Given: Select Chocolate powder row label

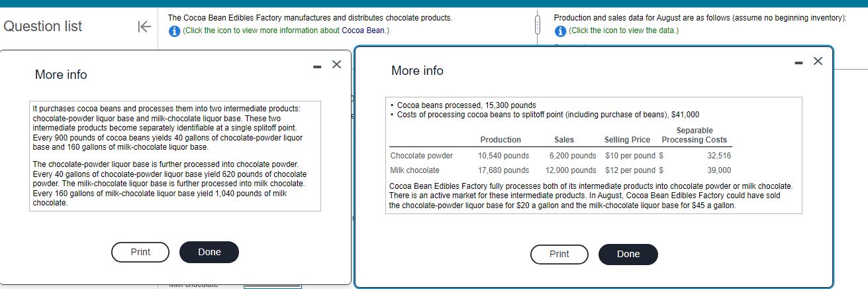Looking at the screenshot, I should [422, 156].
